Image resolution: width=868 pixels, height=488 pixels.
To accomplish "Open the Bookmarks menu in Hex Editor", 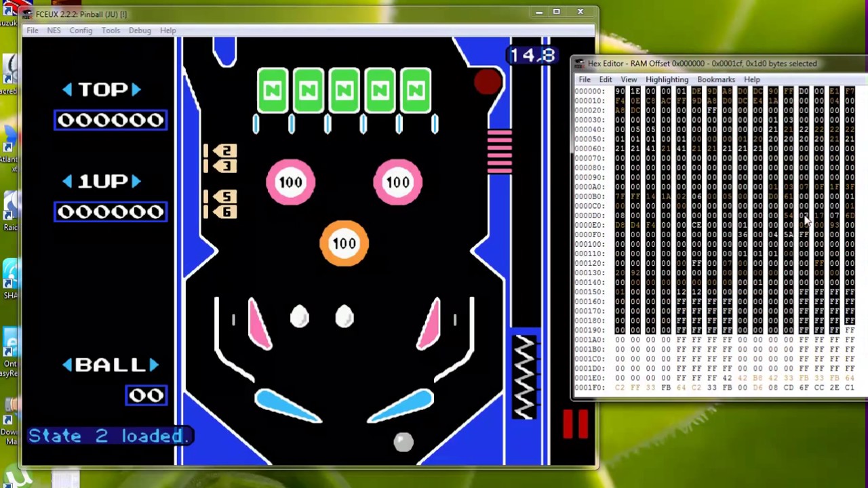I will pos(716,79).
